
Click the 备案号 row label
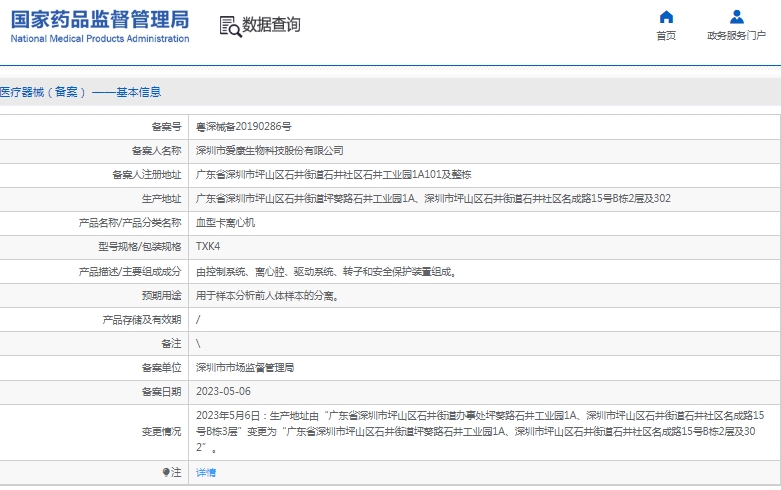coord(166,127)
